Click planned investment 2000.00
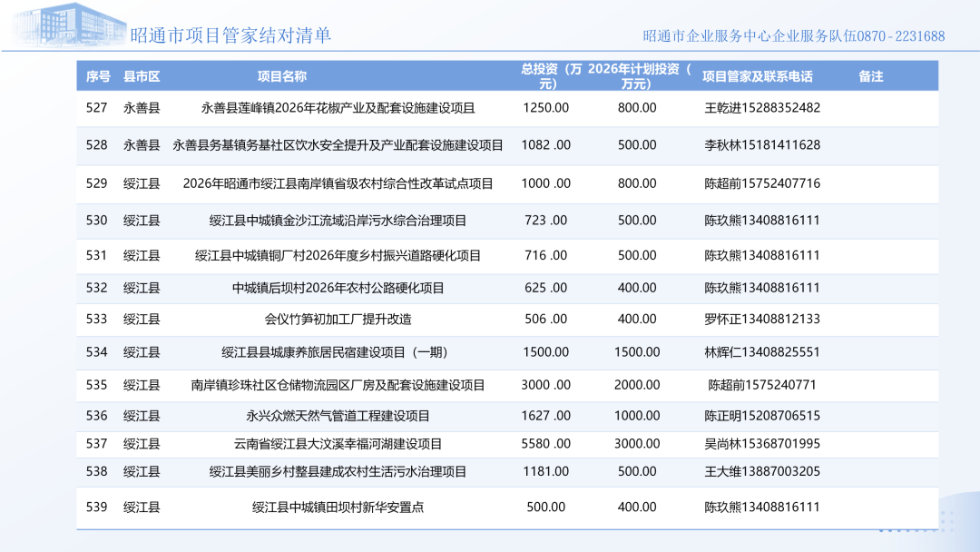980x552 pixels. click(637, 385)
